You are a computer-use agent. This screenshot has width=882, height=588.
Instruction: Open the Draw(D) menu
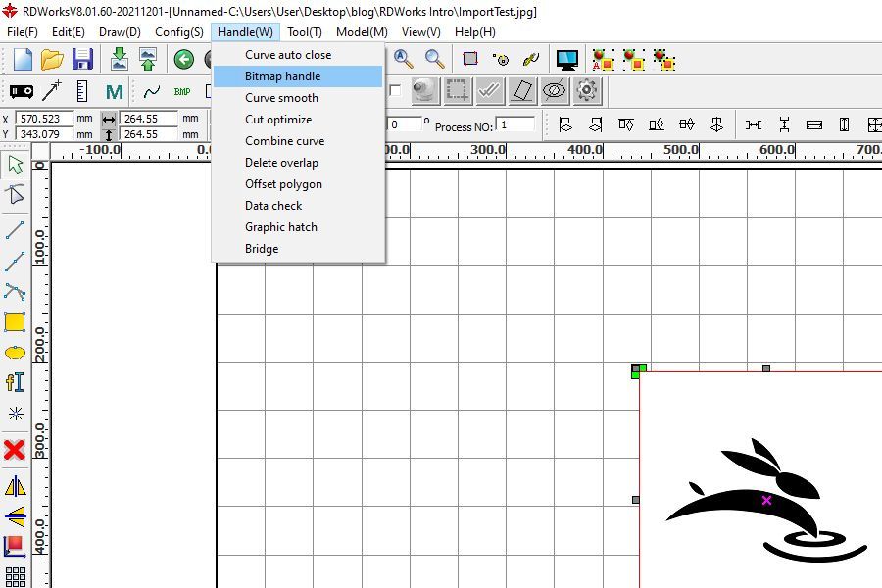[120, 32]
